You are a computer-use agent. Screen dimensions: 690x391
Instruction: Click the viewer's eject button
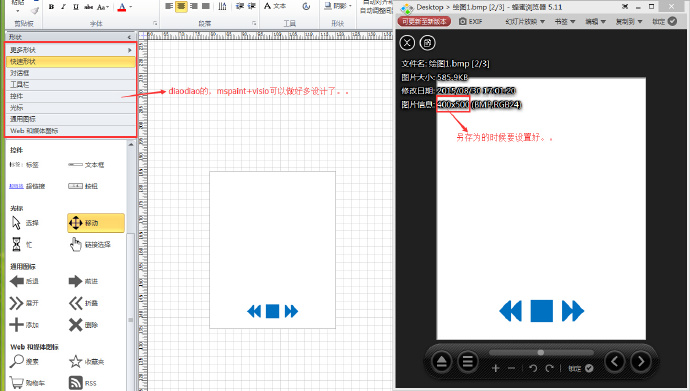click(441, 362)
